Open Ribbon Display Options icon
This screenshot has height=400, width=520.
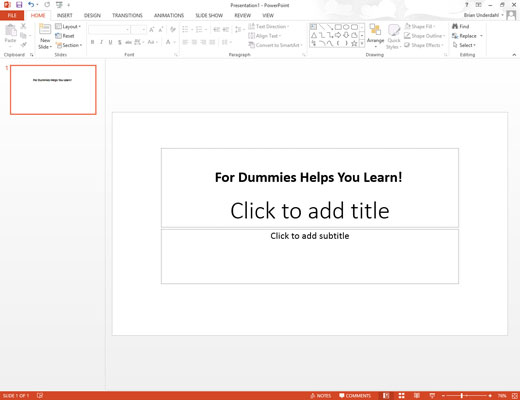478,5
